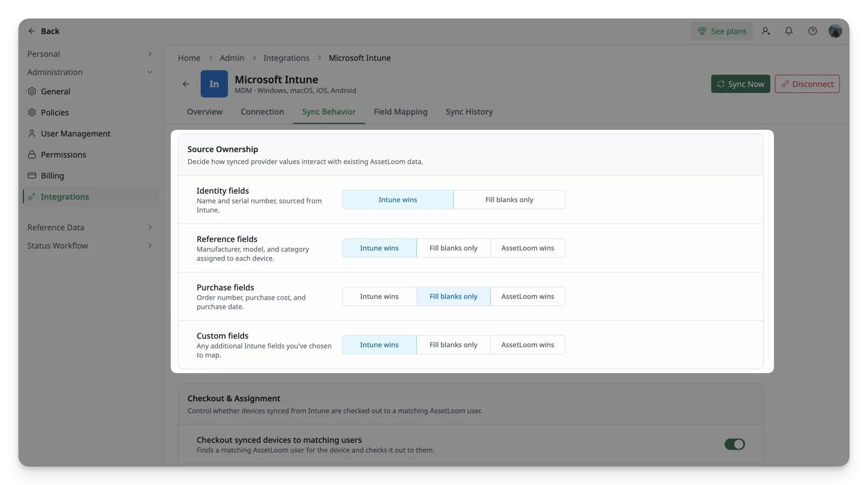The image size is (868, 485).
Task: Select Intune wins for Custom fields
Action: tap(379, 345)
